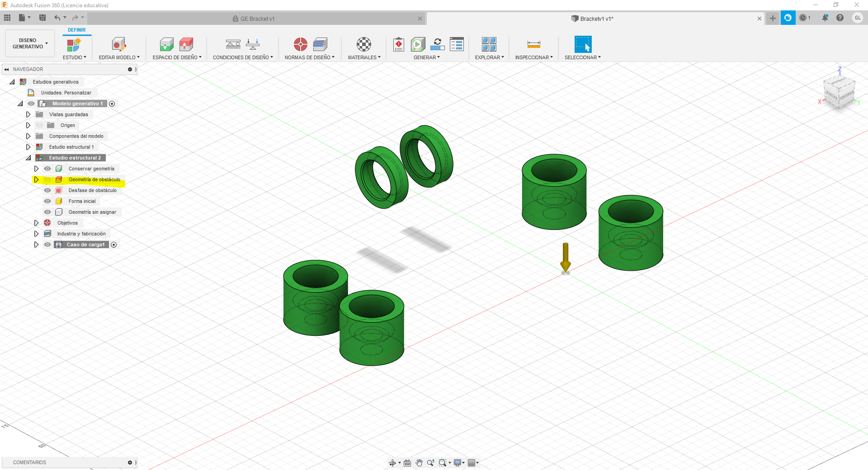868x470 pixels.
Task: Collapse Estudio estructural 2 node
Action: click(x=28, y=158)
